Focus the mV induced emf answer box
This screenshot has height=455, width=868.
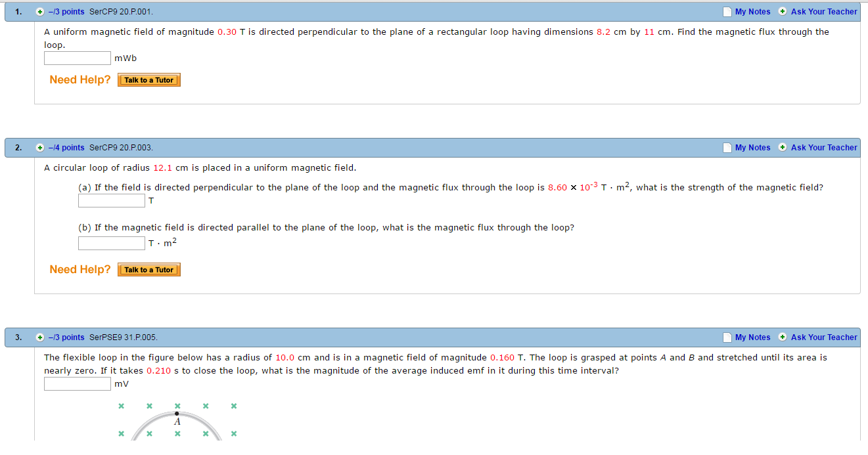tap(78, 384)
